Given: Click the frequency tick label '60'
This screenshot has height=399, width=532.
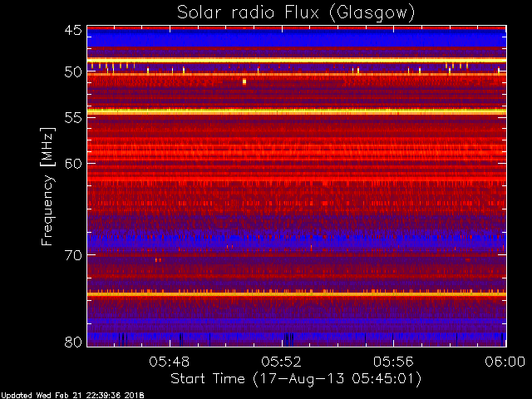Looking at the screenshot, I should click(x=73, y=164).
